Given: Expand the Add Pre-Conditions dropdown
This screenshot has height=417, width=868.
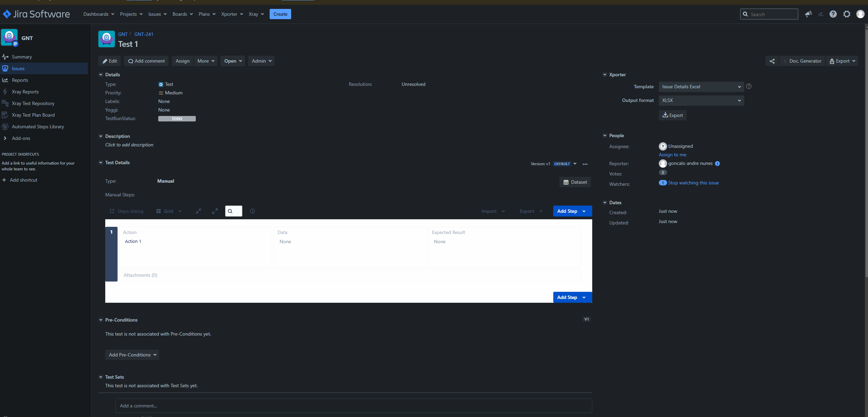Looking at the screenshot, I should click(132, 355).
